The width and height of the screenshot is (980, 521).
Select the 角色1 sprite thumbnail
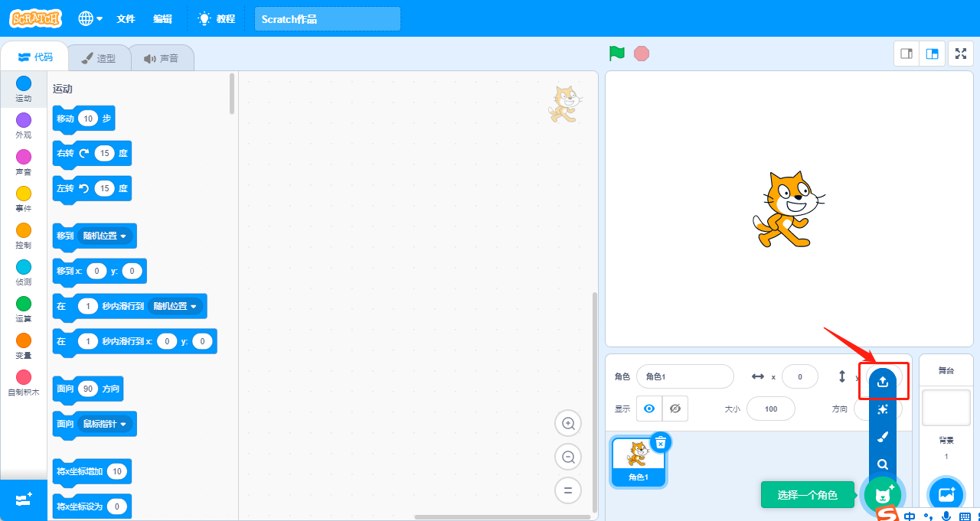639,461
